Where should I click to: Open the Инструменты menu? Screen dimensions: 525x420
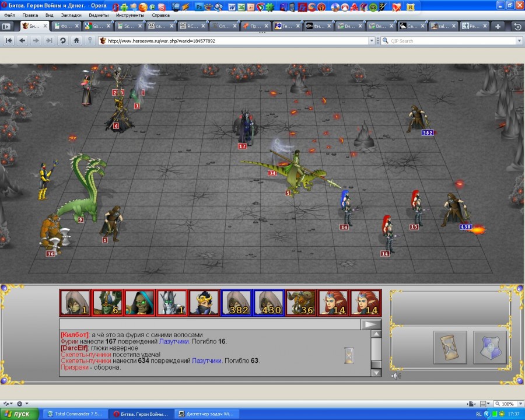coord(130,15)
